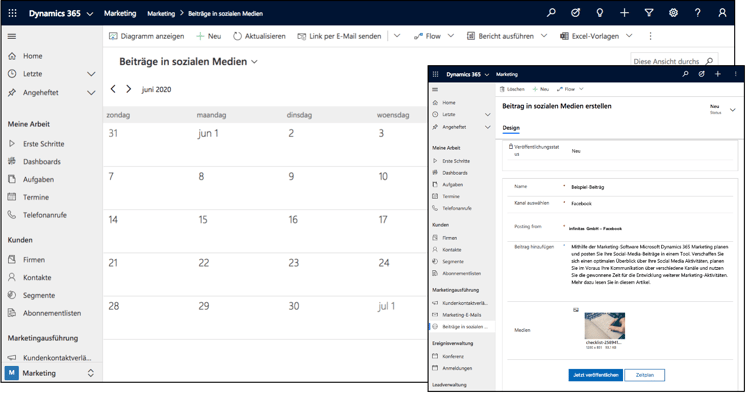Click the Name field Beispiel-Beitrag
The width and height of the screenshot is (750, 396).
pos(651,187)
